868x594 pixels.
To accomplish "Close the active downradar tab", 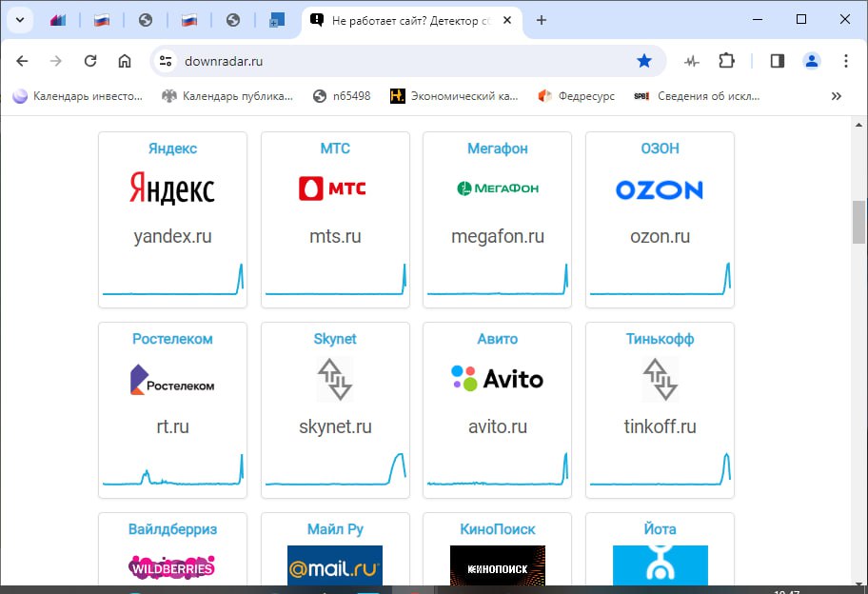I will [508, 20].
